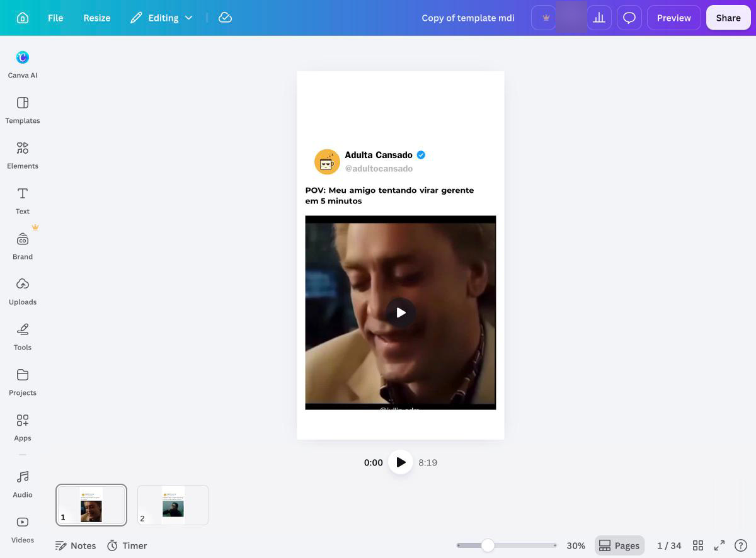The height and width of the screenshot is (558, 756).
Task: Open the Uploads panel
Action: [x=23, y=292]
